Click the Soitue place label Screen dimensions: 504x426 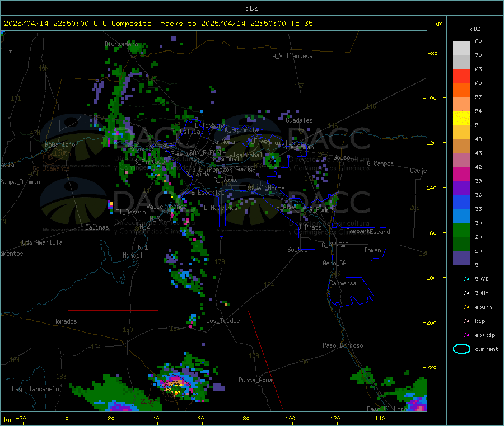coord(297,250)
